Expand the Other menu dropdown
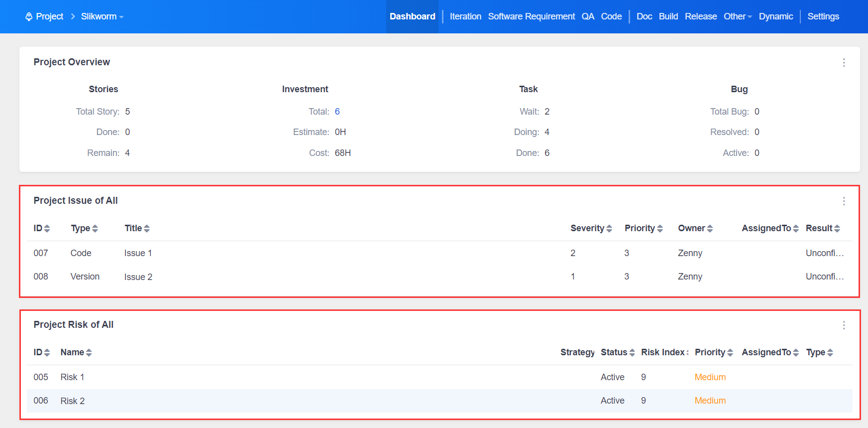Image resolution: width=868 pixels, height=428 pixels. 737,16
